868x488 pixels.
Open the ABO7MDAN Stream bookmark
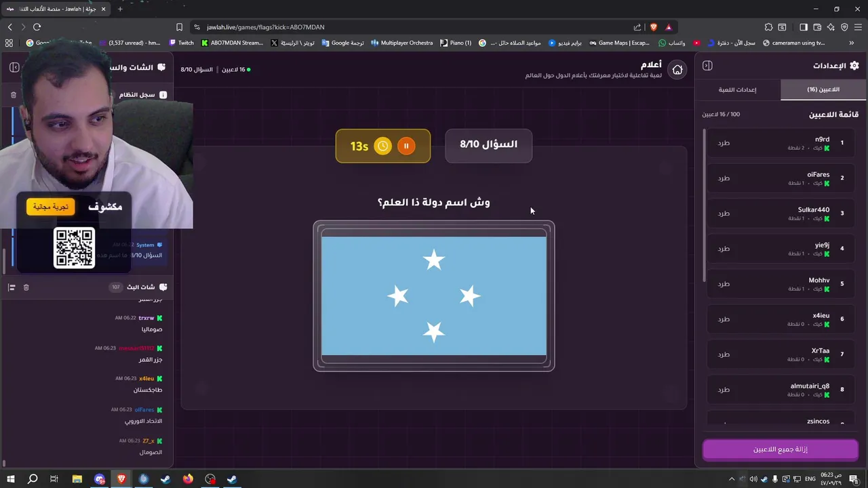click(x=232, y=43)
